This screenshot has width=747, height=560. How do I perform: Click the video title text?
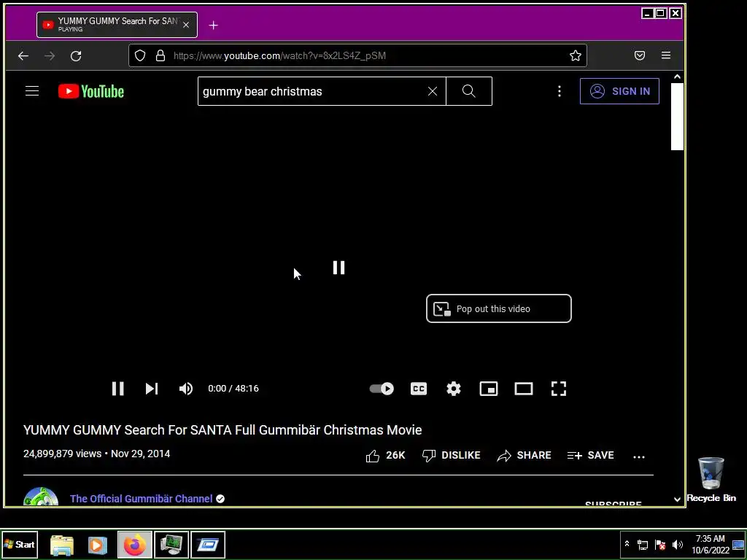click(222, 430)
